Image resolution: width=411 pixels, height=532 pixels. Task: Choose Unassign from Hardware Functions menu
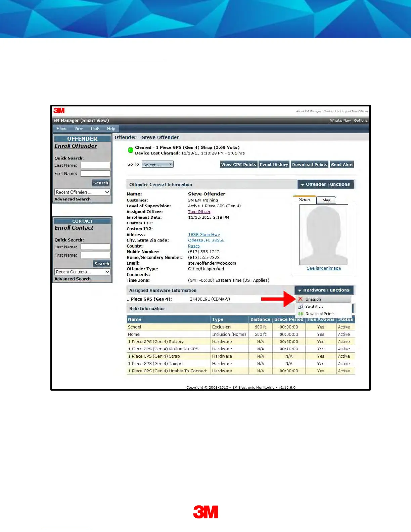[x=323, y=299]
